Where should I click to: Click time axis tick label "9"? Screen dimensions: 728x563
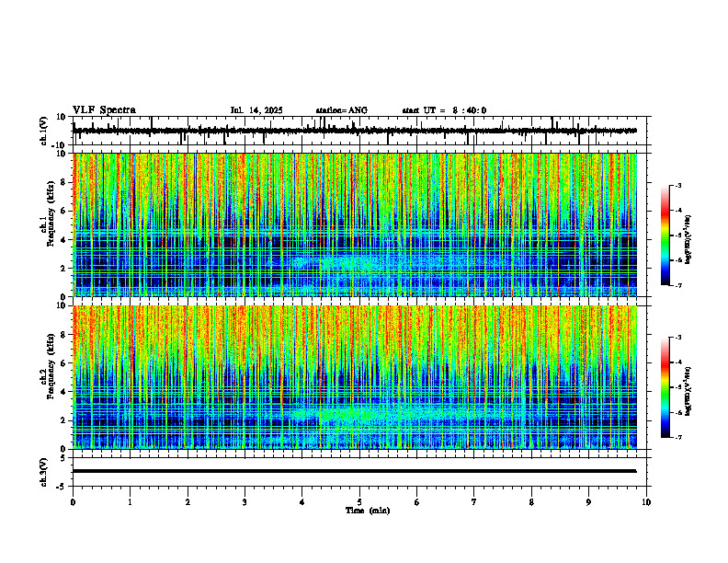pyautogui.click(x=588, y=502)
